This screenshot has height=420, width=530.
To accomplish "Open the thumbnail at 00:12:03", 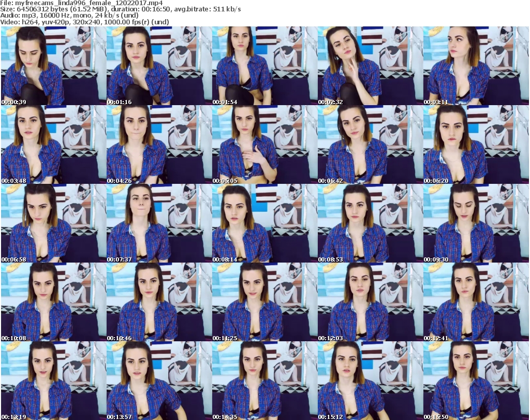I will coord(370,302).
